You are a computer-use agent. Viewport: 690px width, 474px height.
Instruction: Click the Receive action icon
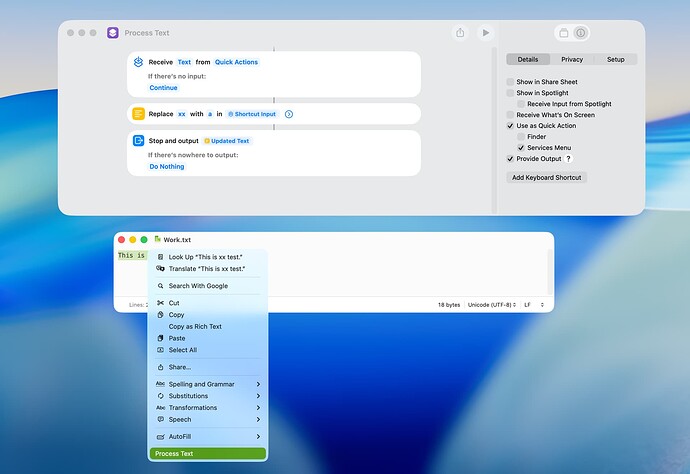pos(138,62)
